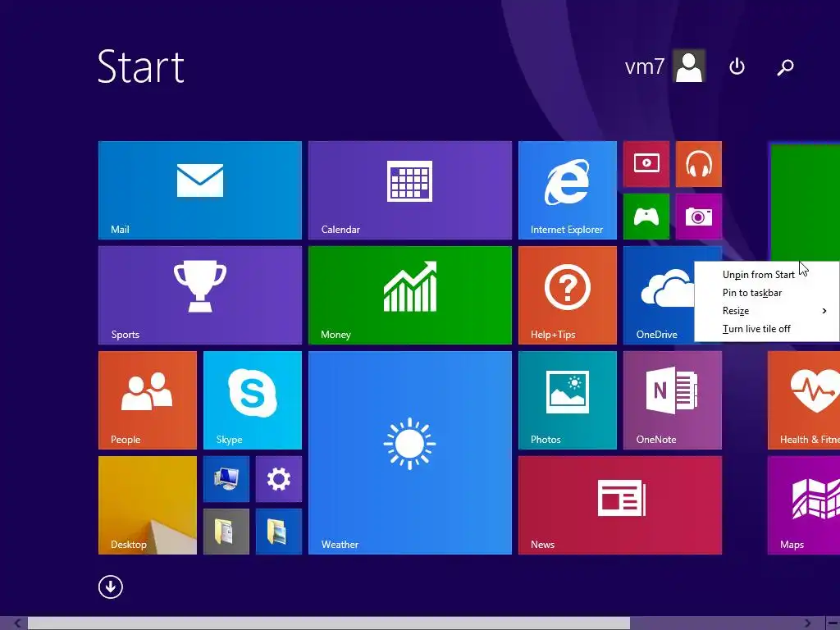
Task: Open the vm7 user account menu
Action: pyautogui.click(x=664, y=66)
